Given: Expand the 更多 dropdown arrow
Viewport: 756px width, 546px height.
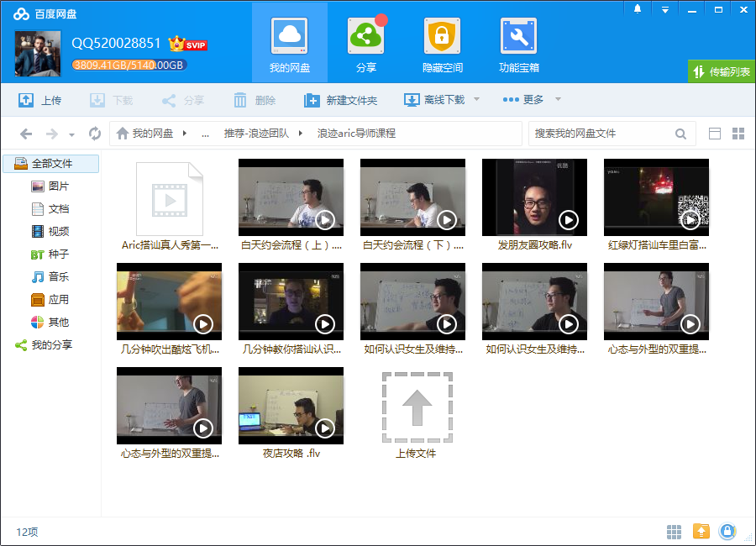Looking at the screenshot, I should pos(558,99).
